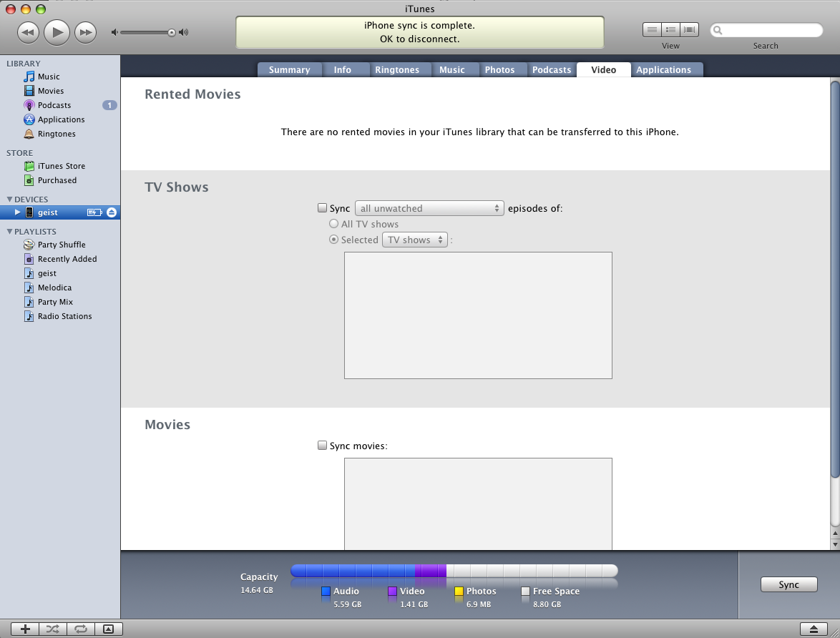Switch to the Photos tab
This screenshot has height=638, width=840.
[x=500, y=69]
